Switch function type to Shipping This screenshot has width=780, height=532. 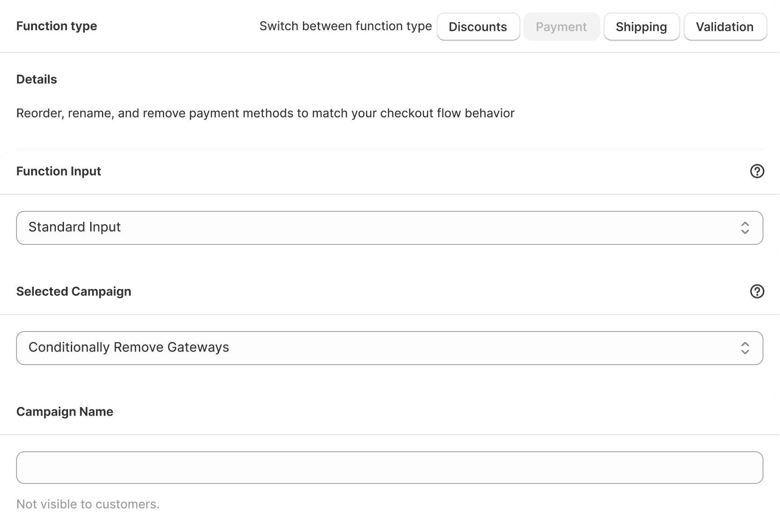tap(641, 27)
